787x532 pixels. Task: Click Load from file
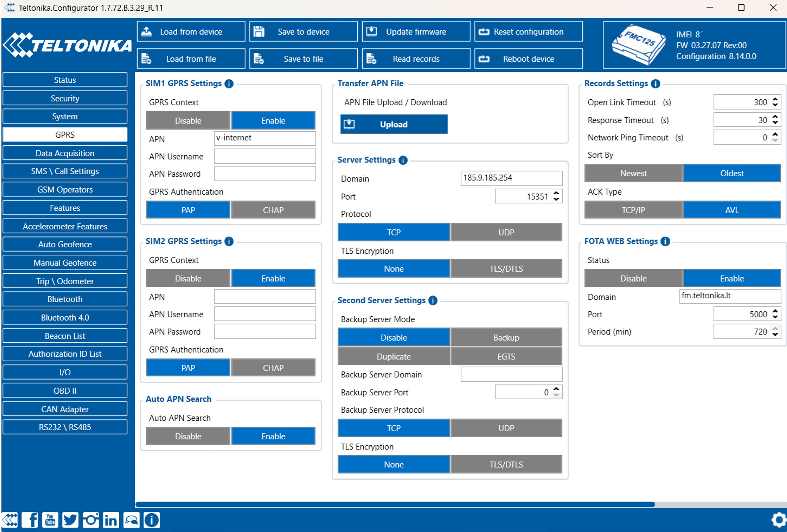[x=191, y=58]
